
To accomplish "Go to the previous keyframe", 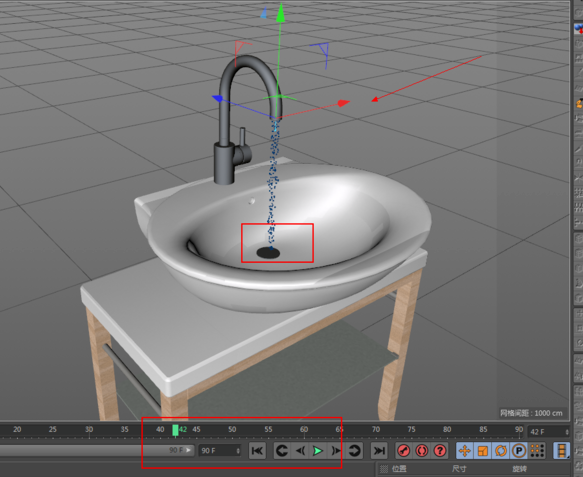I will click(x=282, y=451).
